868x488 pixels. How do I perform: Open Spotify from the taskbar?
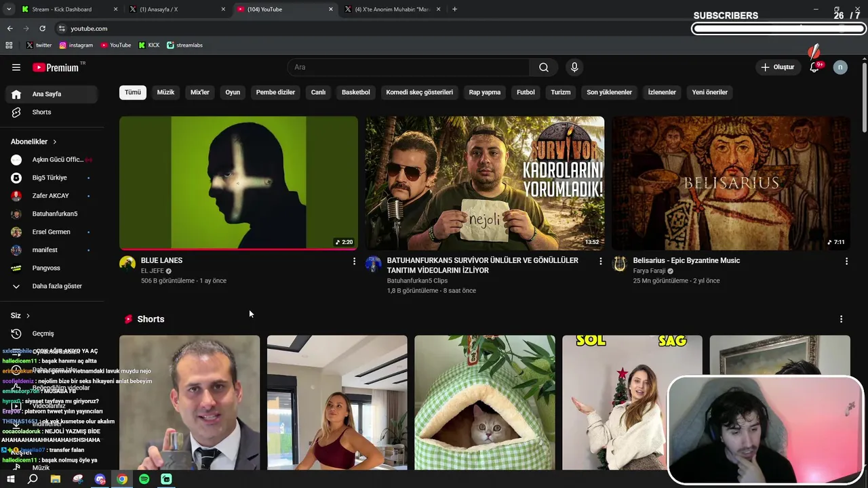pyautogui.click(x=144, y=479)
